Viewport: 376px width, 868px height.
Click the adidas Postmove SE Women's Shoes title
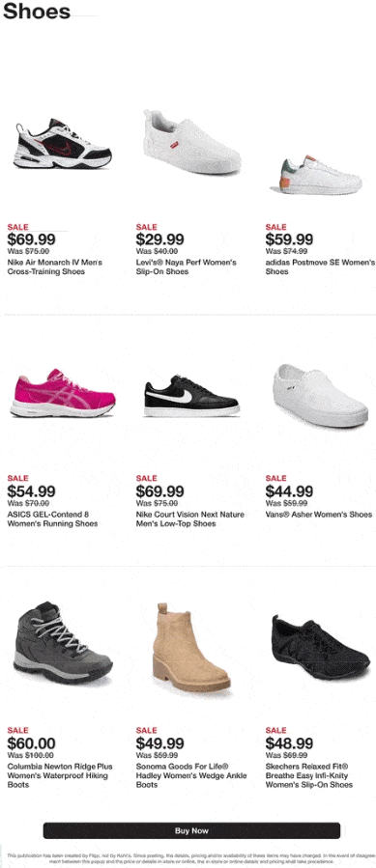coord(320,266)
